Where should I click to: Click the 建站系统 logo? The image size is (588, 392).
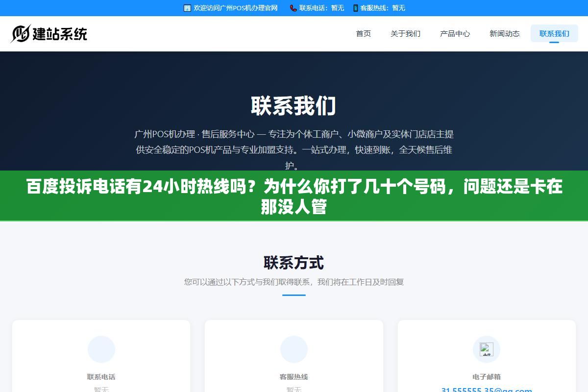(49, 33)
